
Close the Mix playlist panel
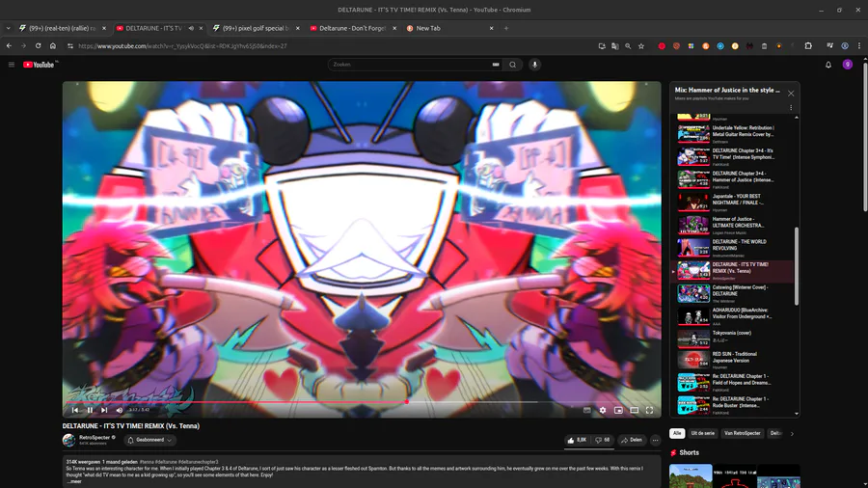[x=791, y=94]
